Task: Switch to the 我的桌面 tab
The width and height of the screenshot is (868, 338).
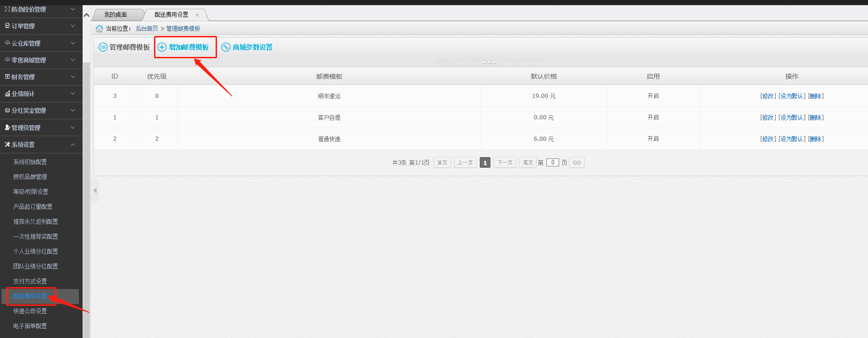Action: pos(116,15)
